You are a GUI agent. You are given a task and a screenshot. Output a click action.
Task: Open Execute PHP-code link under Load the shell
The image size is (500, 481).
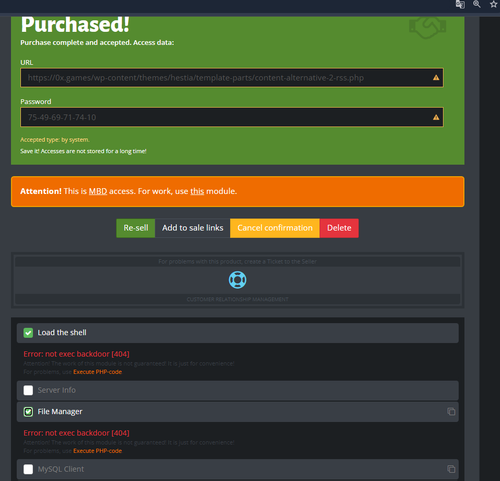pos(97,372)
